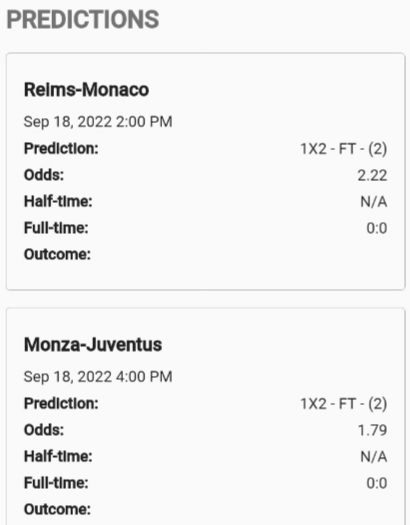Click the Reims-Monaco Outcome label
Viewport: 410px width, 525px height.
click(57, 254)
